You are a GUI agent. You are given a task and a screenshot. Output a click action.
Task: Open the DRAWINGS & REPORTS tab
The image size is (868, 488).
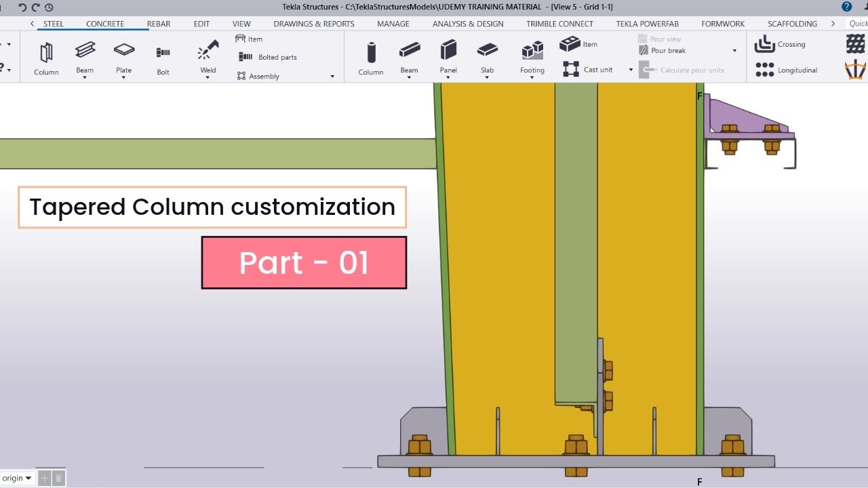click(314, 24)
